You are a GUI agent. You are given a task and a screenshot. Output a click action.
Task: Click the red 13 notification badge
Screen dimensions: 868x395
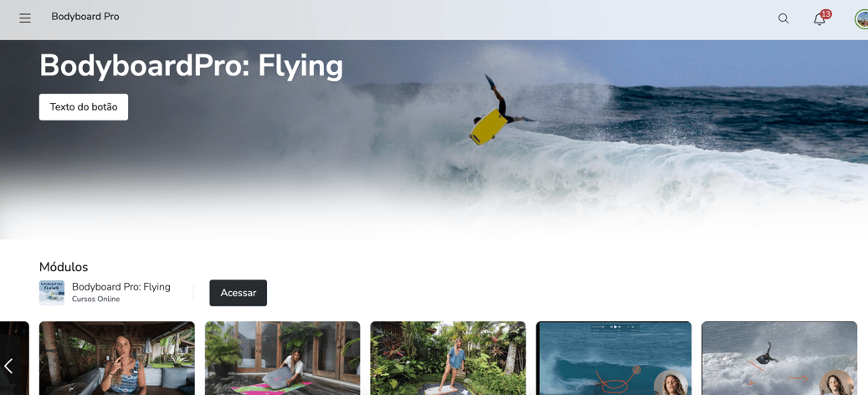826,14
